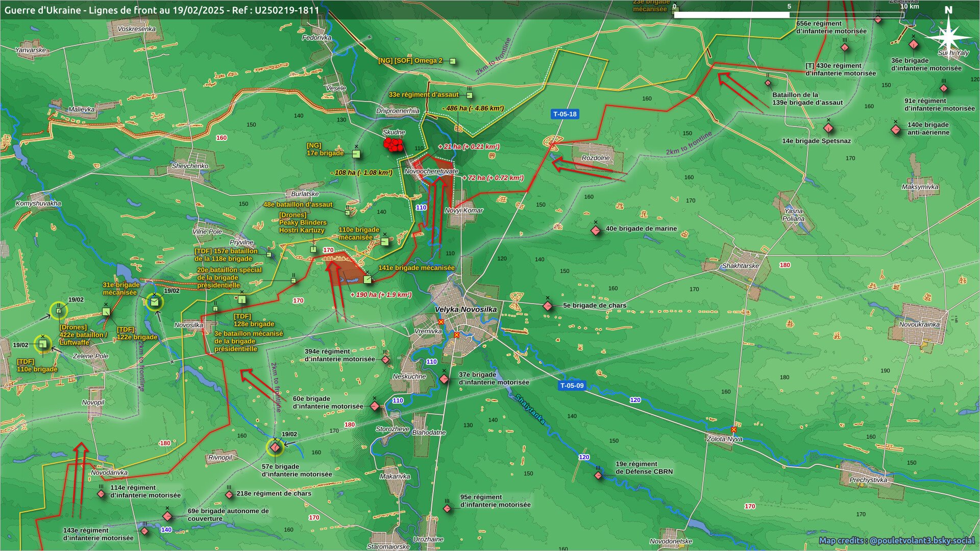Select the Yasna Poliana label
980x551 pixels.
tap(793, 215)
